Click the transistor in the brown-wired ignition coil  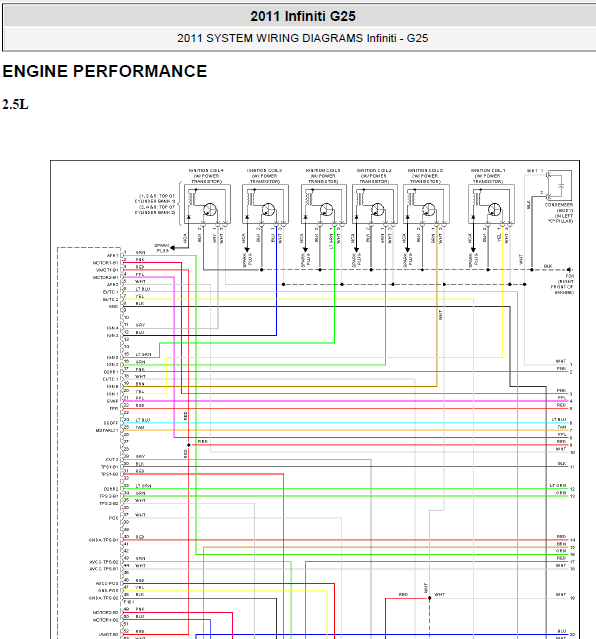click(x=429, y=210)
